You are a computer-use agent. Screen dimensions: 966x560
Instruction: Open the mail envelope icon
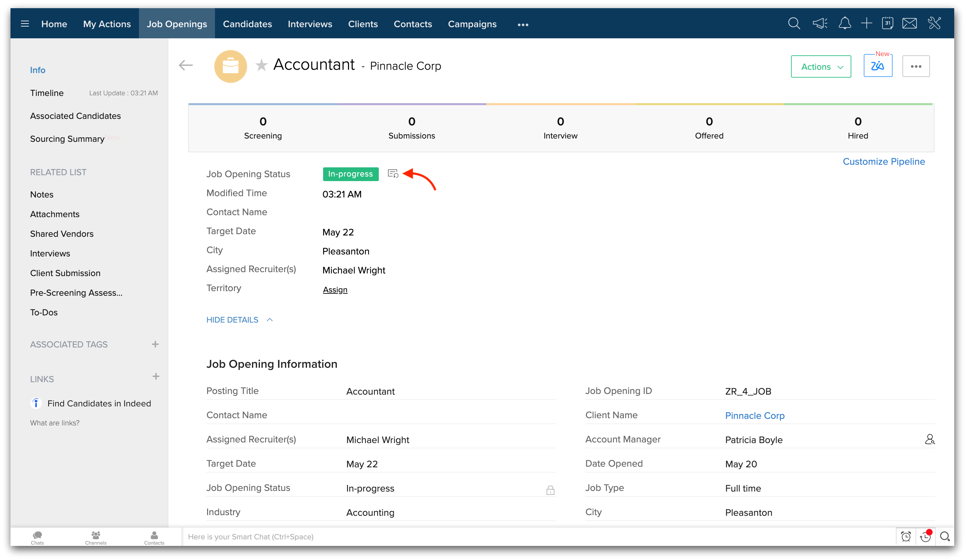[909, 24]
